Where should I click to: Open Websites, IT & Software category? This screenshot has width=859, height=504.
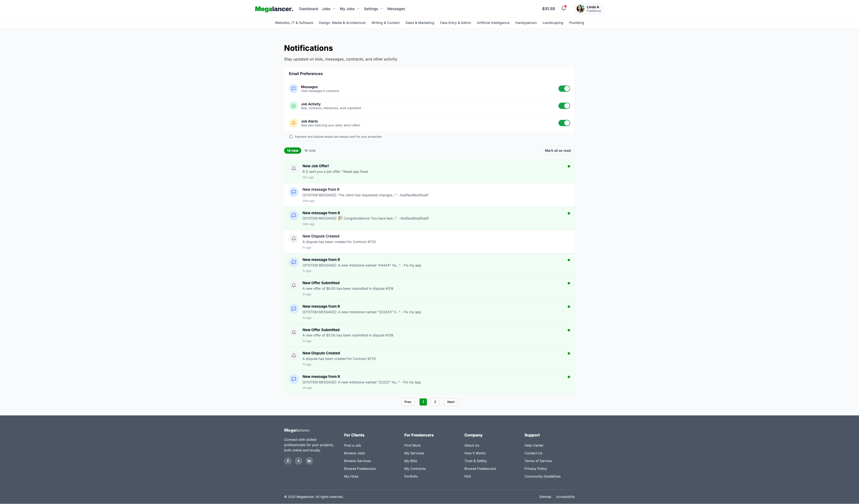click(294, 23)
